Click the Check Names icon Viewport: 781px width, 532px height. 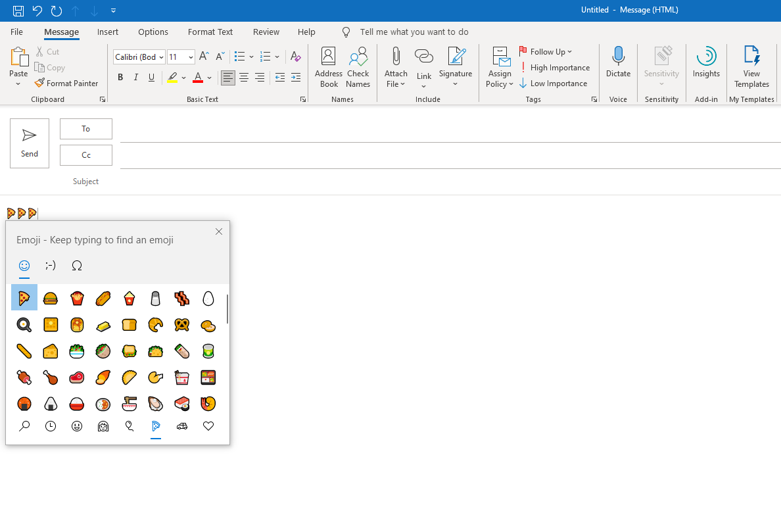coord(358,66)
